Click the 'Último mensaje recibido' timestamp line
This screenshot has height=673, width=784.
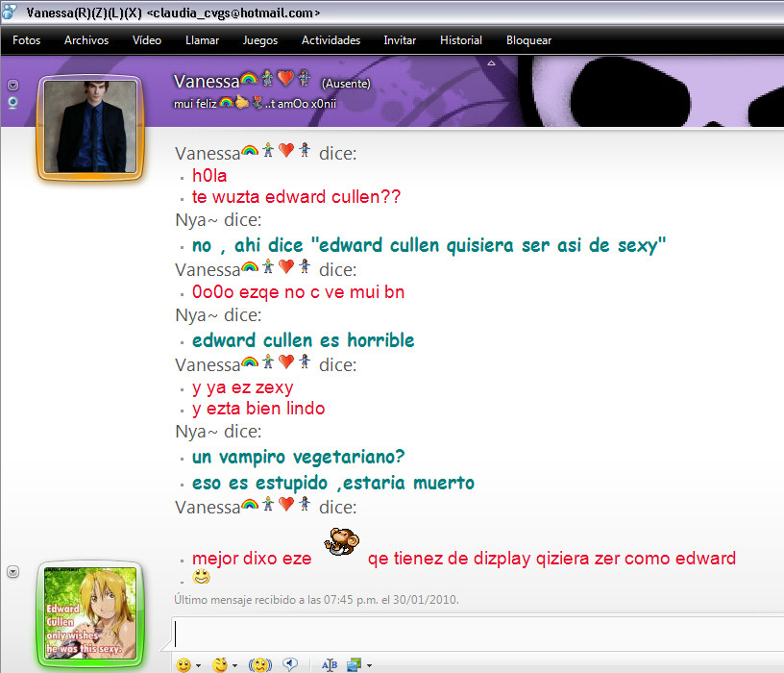click(x=316, y=599)
